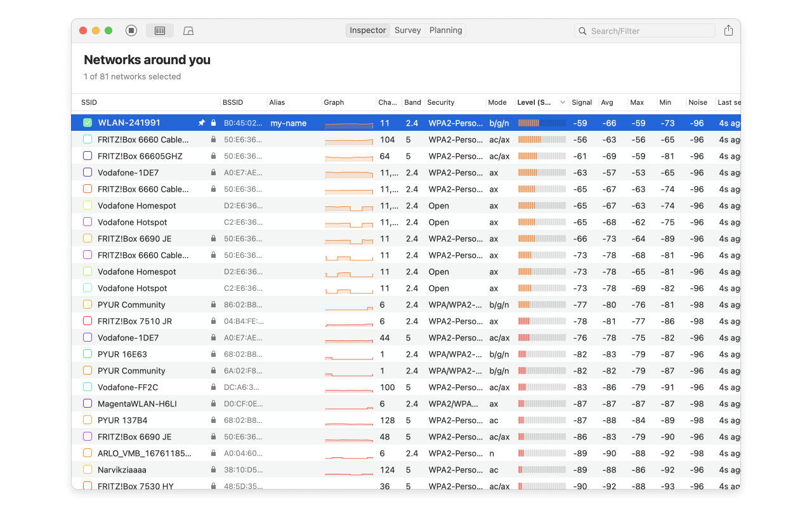Sort by Alias column header
Screen dimensions: 812x508
click(277, 102)
